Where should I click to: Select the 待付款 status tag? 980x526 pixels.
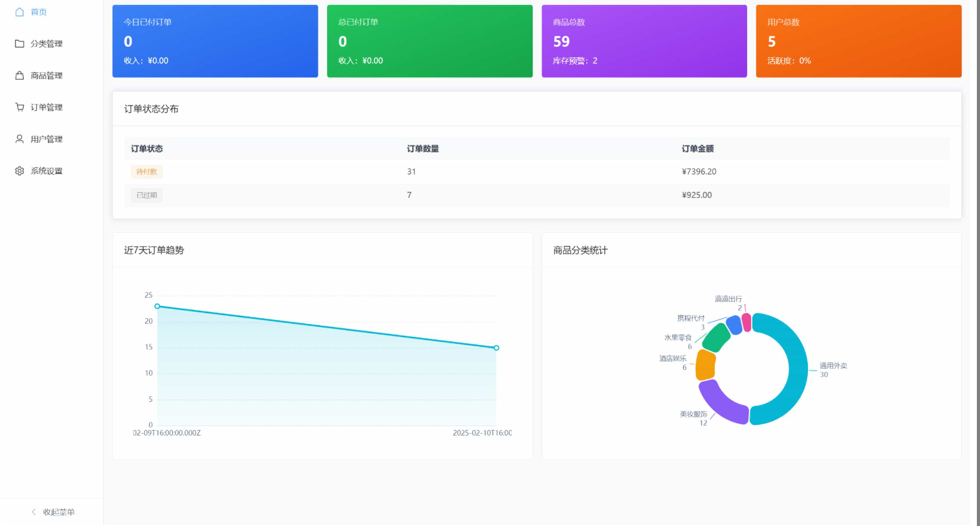[x=147, y=172]
